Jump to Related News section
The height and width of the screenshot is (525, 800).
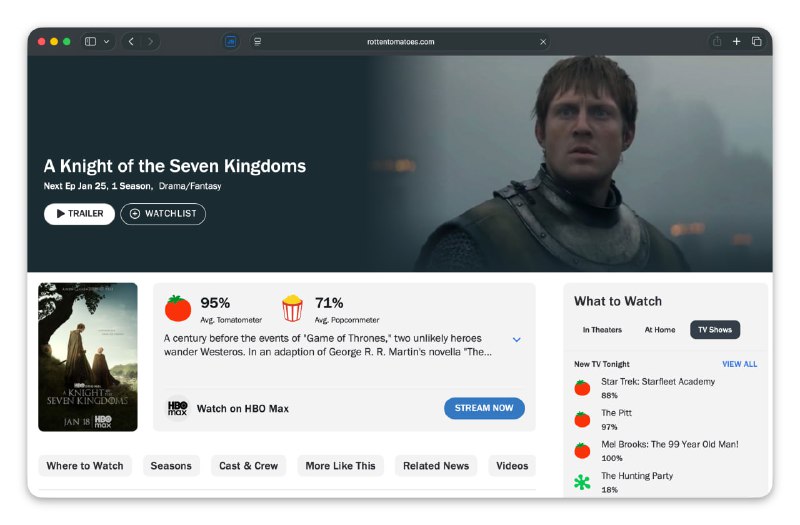point(436,466)
